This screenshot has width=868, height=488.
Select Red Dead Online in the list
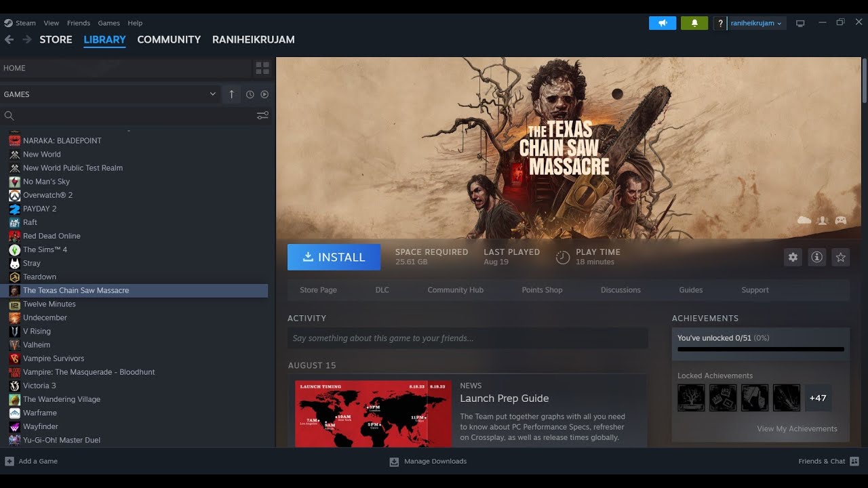(x=52, y=236)
